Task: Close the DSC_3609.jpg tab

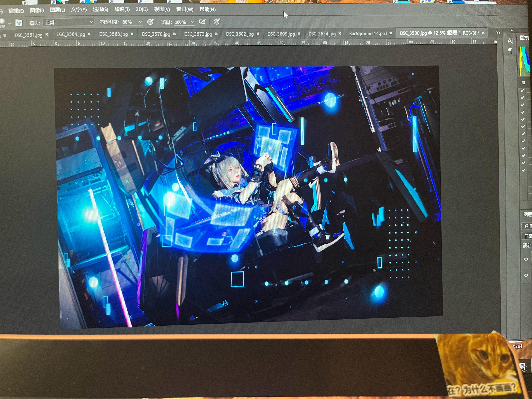Action: coord(299,34)
